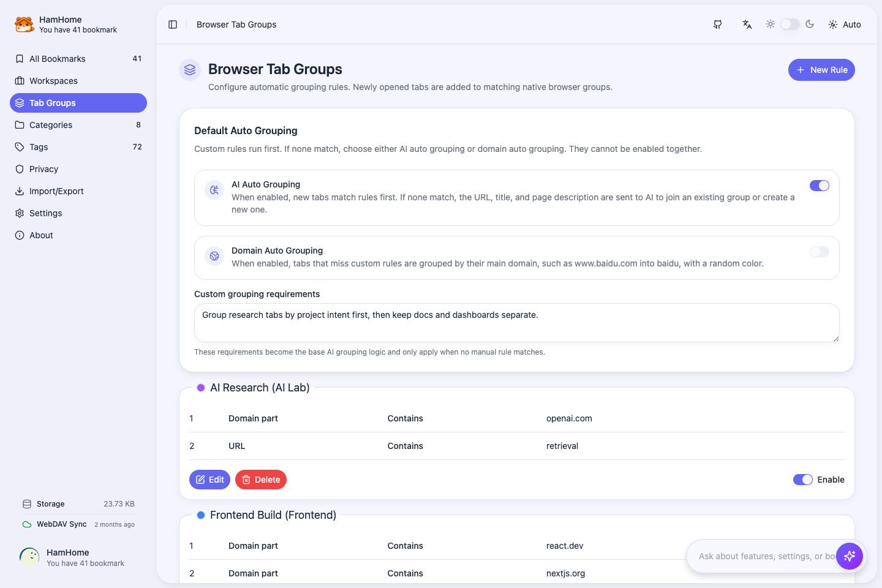Click the Frontend Build (Frontend) title

273,515
